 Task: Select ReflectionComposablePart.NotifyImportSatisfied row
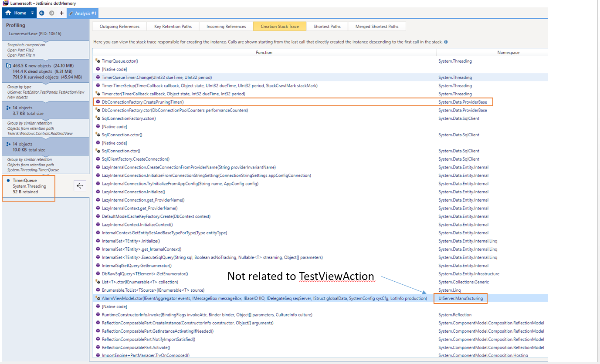tap(320, 339)
